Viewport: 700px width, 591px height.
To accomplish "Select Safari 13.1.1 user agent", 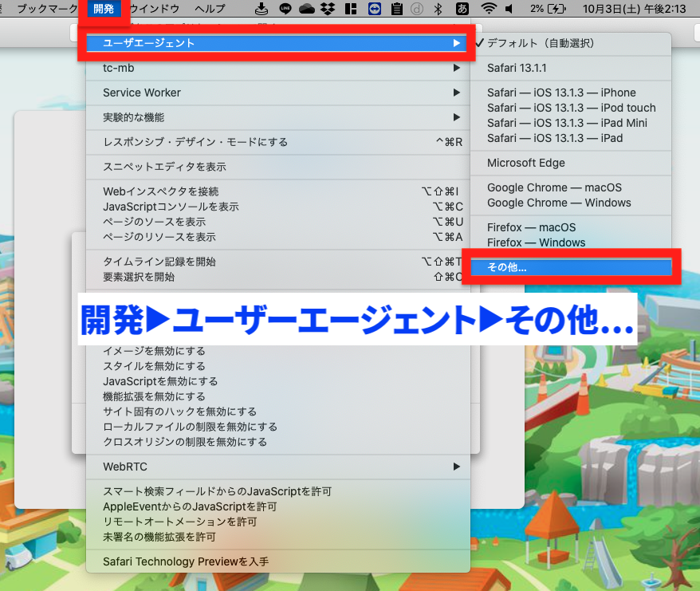I will 571,68.
